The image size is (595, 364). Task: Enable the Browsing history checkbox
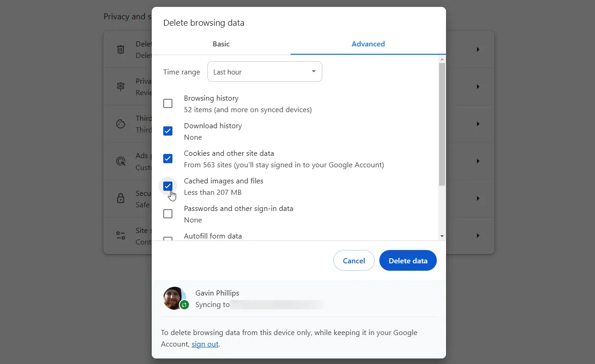click(168, 103)
